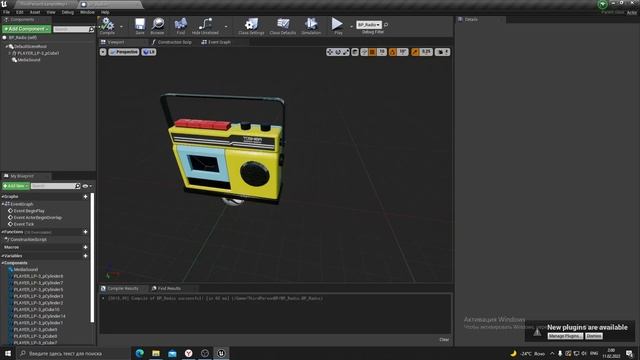Screen dimensions: 640x360
Task: Click Hide Unrelated nodes icon
Action: [205, 24]
